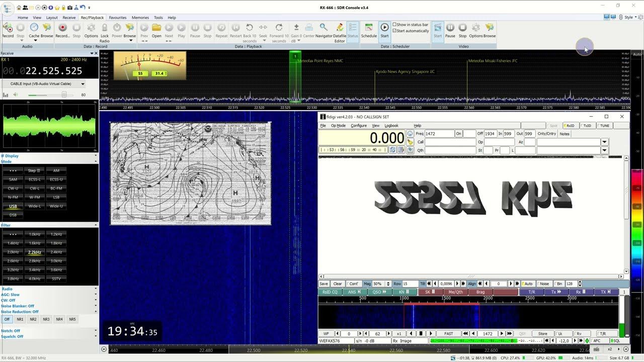Enable Show in status bar checkbox
The height and width of the screenshot is (362, 644).
click(394, 25)
